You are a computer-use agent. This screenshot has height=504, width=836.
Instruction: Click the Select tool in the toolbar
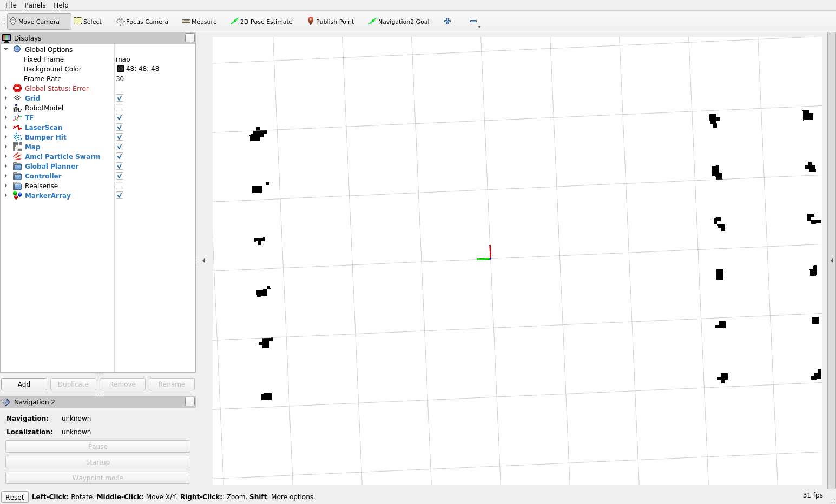[x=88, y=21]
